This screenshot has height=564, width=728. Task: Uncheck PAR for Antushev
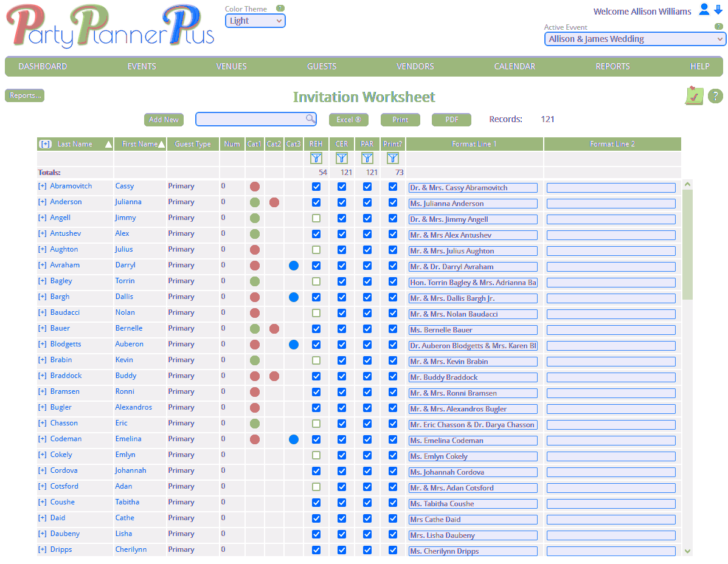(x=367, y=234)
